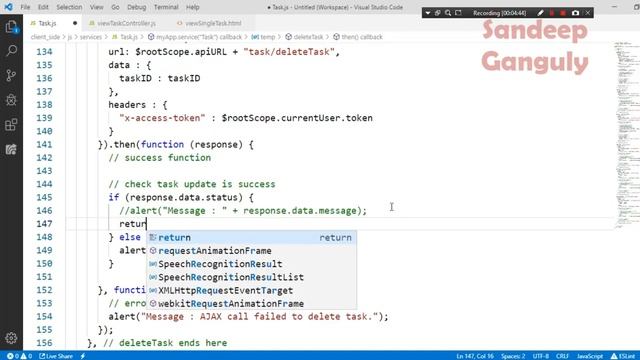Click line number 152 in the gutter
Viewport: 640px width, 360px height.
pyautogui.click(x=44, y=290)
